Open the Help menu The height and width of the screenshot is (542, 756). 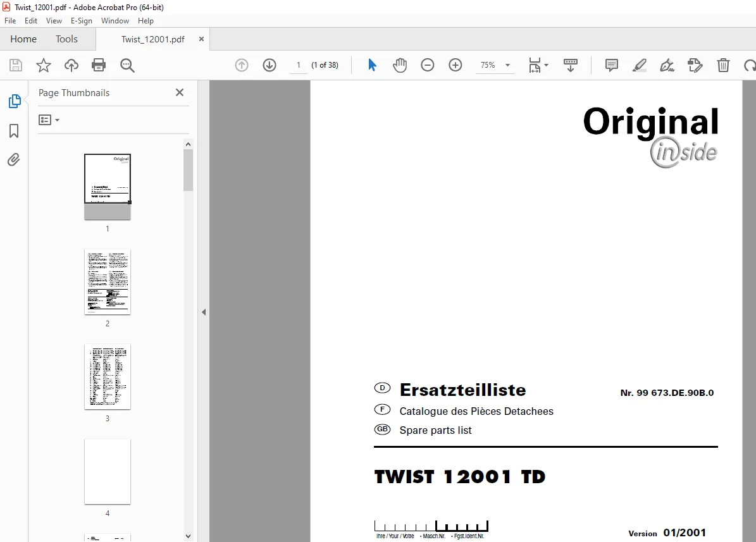(146, 21)
